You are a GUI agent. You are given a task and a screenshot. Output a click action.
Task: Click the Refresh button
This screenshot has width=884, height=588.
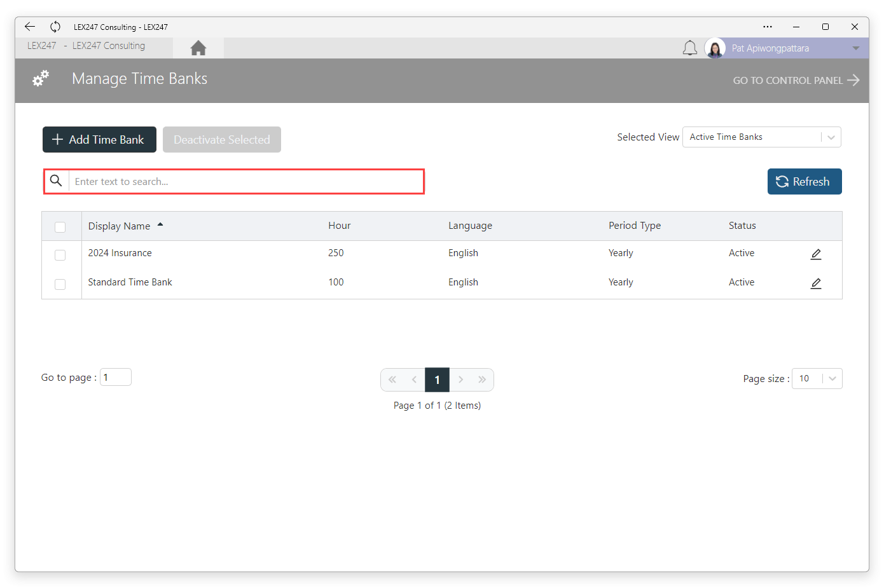805,182
